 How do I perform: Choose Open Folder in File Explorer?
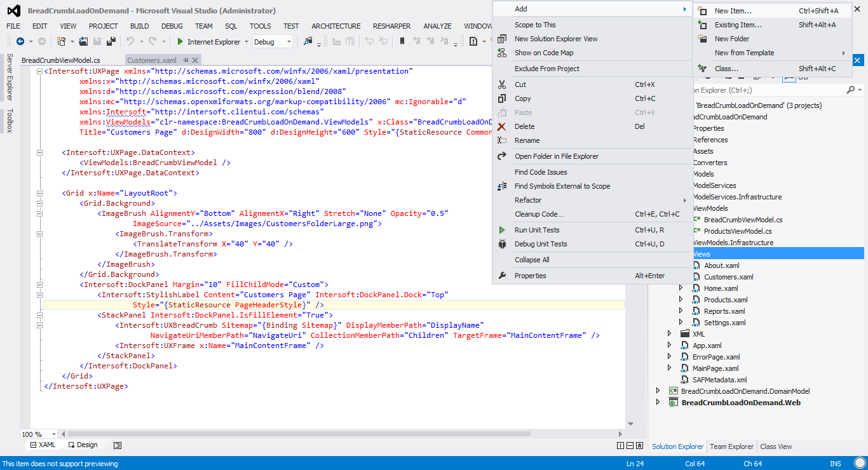pyautogui.click(x=592, y=156)
